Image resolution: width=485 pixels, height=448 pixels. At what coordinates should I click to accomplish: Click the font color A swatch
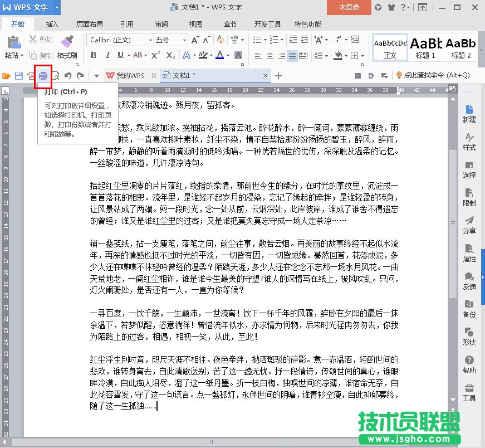point(220,55)
